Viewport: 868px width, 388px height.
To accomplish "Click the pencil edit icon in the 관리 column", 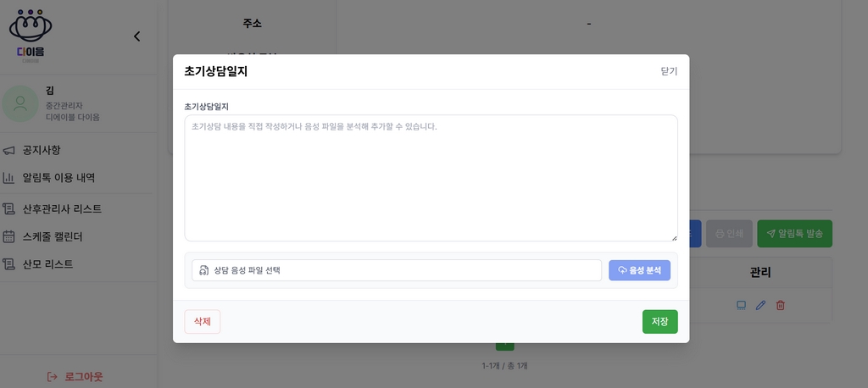I will pos(760,305).
